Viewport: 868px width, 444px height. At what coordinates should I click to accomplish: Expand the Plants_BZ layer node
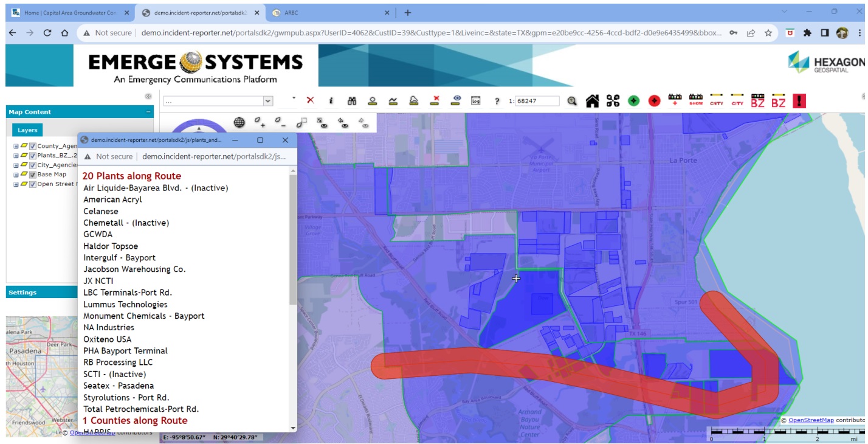(x=16, y=156)
